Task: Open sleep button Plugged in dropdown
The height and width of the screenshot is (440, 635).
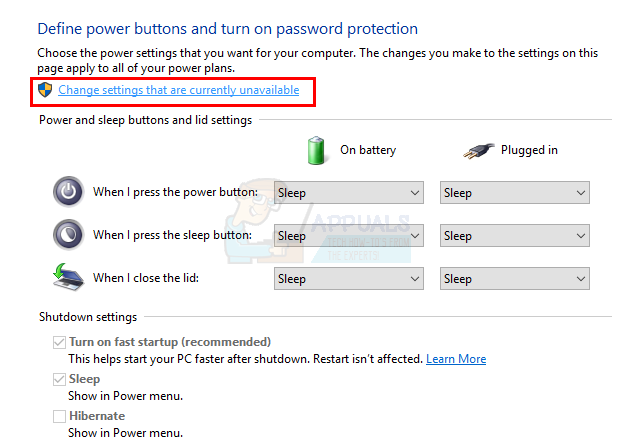Action: (514, 236)
